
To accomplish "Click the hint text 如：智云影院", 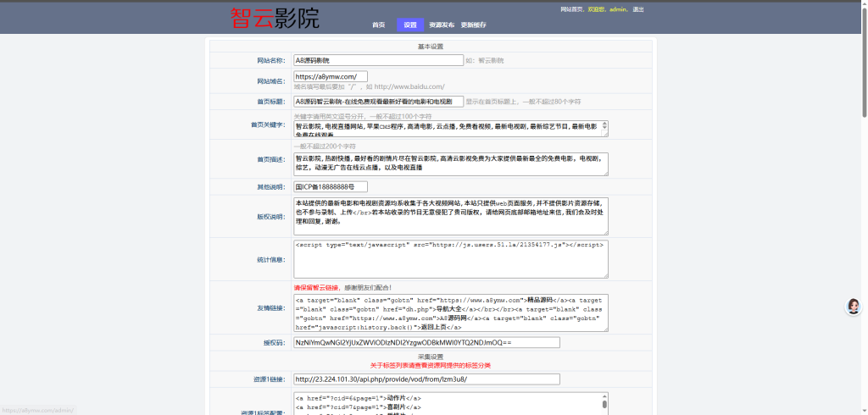I will tap(485, 61).
